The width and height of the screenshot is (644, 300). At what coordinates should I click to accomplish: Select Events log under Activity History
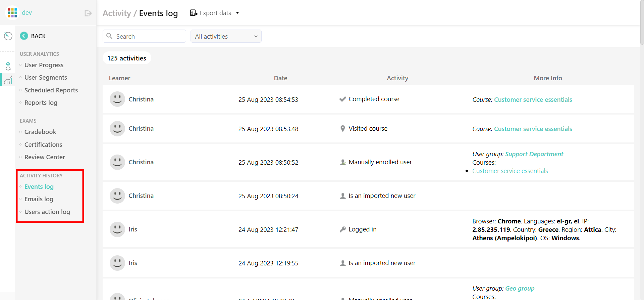[39, 186]
